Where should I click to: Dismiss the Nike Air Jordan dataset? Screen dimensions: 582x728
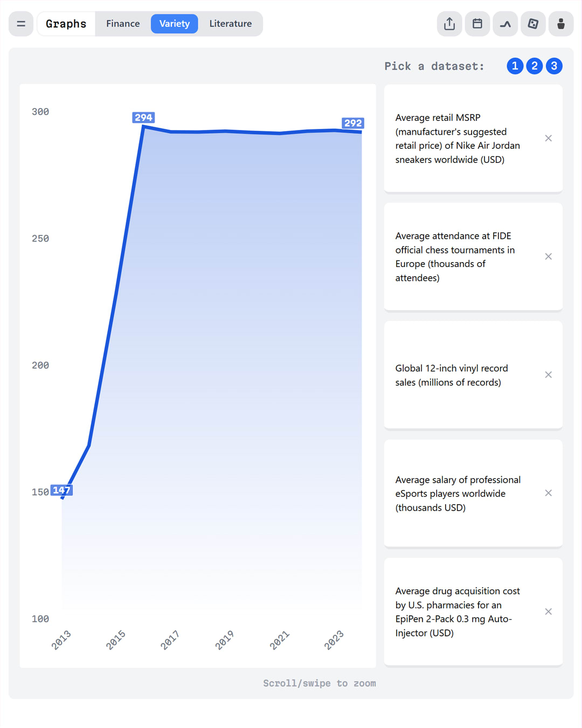[x=548, y=138]
